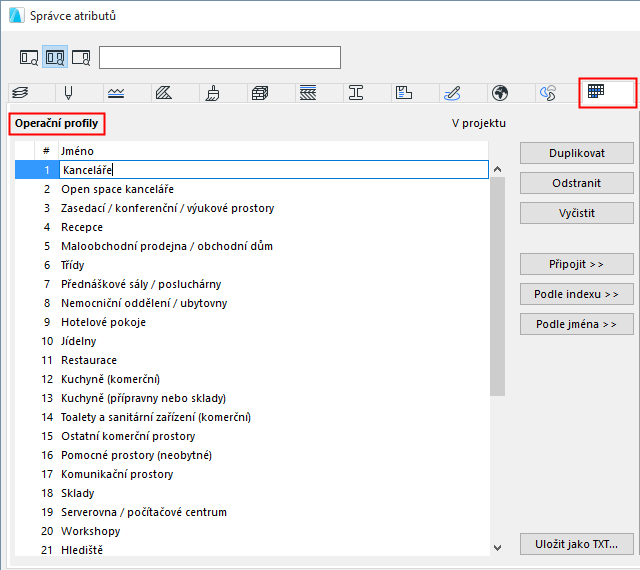Screen dimensions: 640x570
Task: Select the Recepce row
Action: pyautogui.click(x=251, y=227)
